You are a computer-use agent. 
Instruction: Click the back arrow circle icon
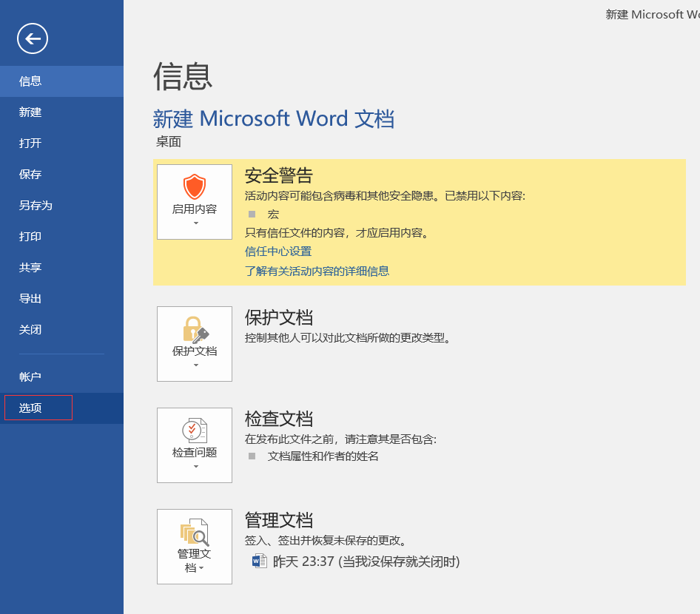[33, 38]
